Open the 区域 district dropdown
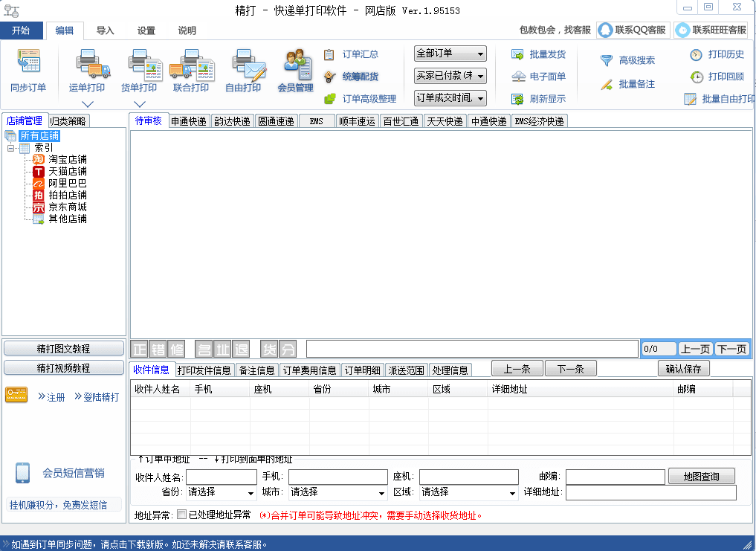The image size is (756, 551). pyautogui.click(x=468, y=492)
